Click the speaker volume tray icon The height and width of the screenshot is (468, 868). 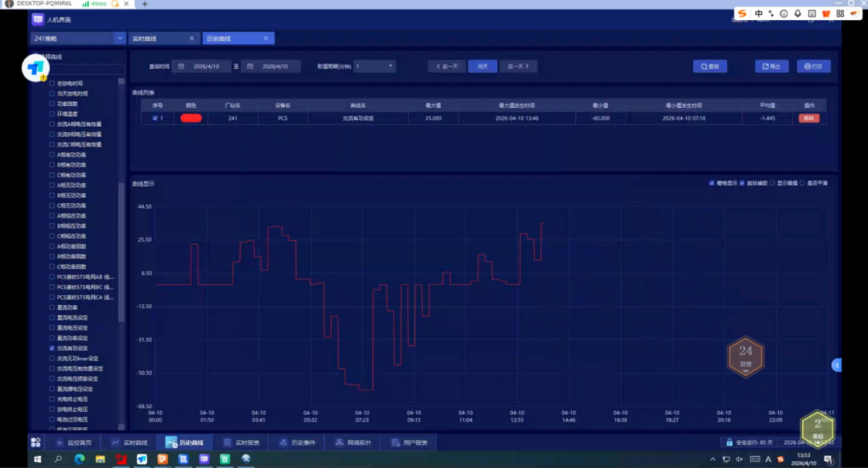click(x=739, y=459)
